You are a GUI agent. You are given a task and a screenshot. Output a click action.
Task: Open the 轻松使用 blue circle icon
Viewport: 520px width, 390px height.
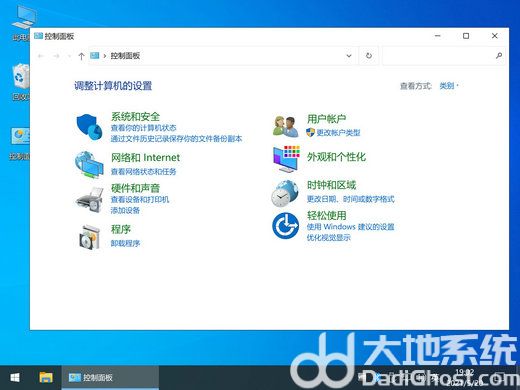pyautogui.click(x=285, y=226)
